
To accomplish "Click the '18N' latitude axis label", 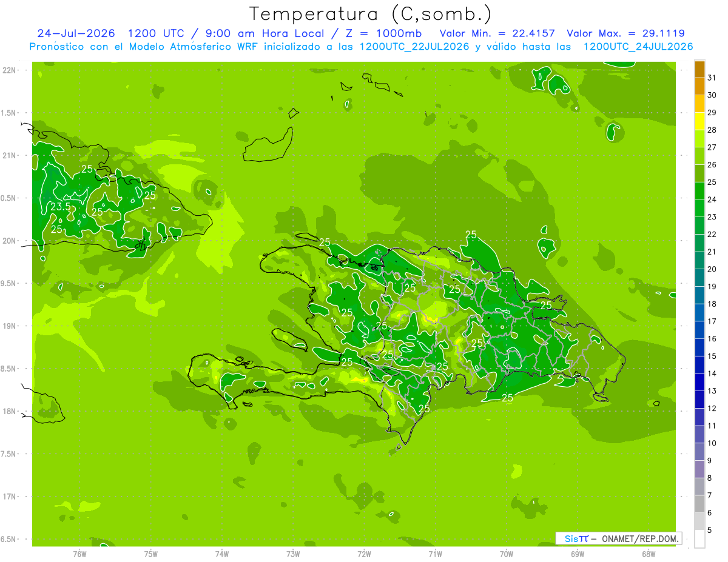I will [x=10, y=411].
